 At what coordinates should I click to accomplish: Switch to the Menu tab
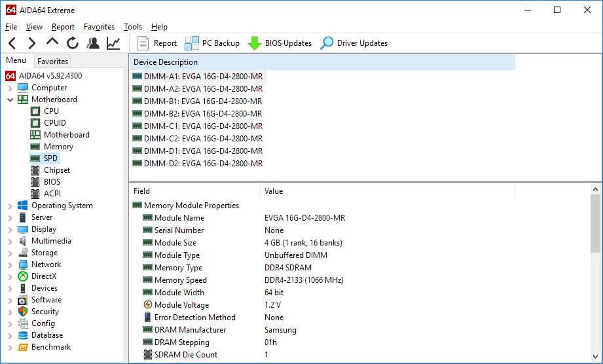pyautogui.click(x=16, y=60)
